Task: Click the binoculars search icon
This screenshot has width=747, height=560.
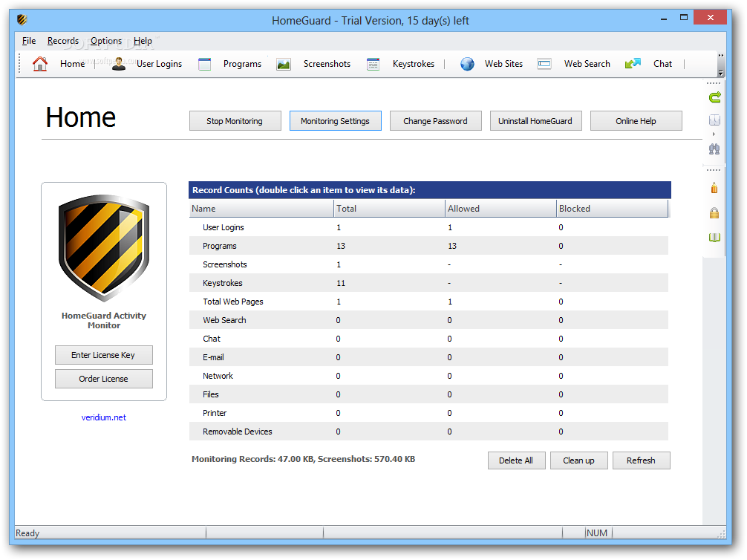Action: (x=714, y=149)
